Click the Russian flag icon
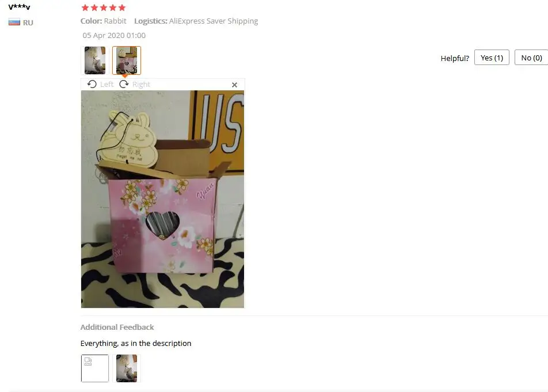 (14, 22)
